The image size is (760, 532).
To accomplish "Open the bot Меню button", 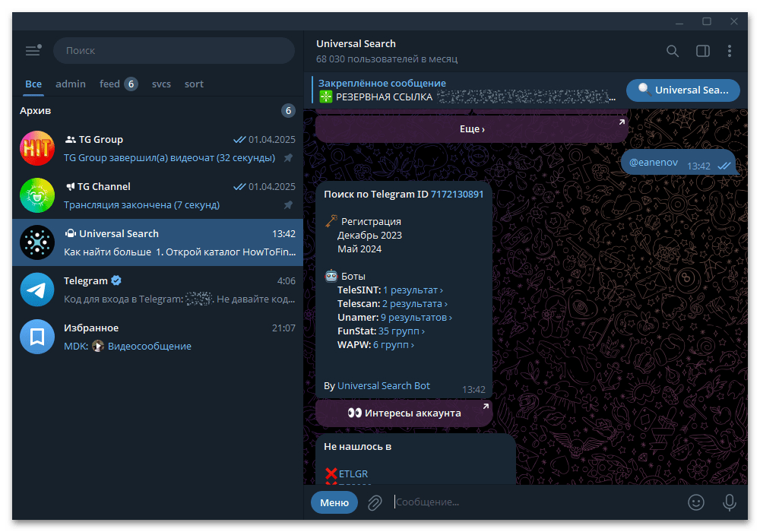I will tap(334, 502).
